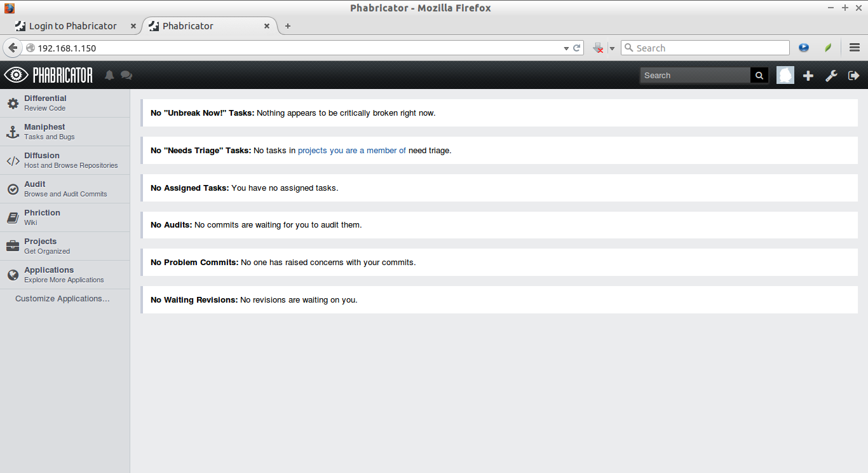This screenshot has height=473, width=868.
Task: Reload the page with refresh icon
Action: tap(577, 48)
